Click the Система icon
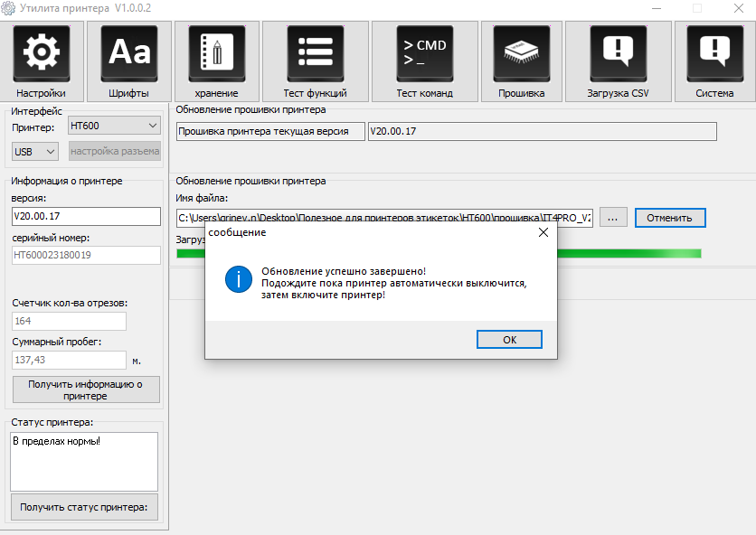The width and height of the screenshot is (756, 535). point(714,54)
